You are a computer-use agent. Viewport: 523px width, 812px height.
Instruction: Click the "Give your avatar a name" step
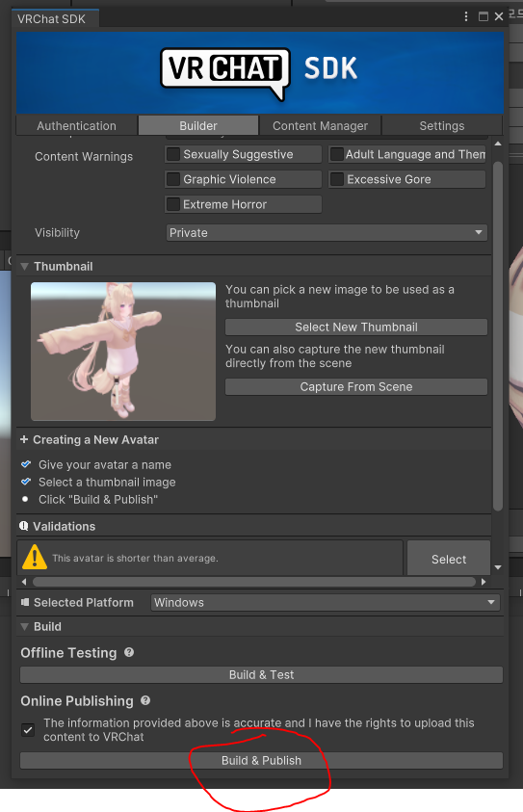pos(105,464)
